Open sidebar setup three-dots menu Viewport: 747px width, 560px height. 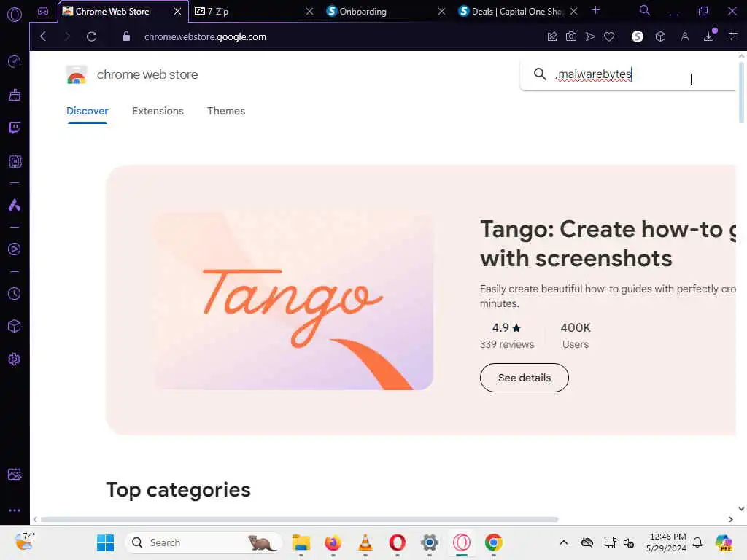coord(15,510)
